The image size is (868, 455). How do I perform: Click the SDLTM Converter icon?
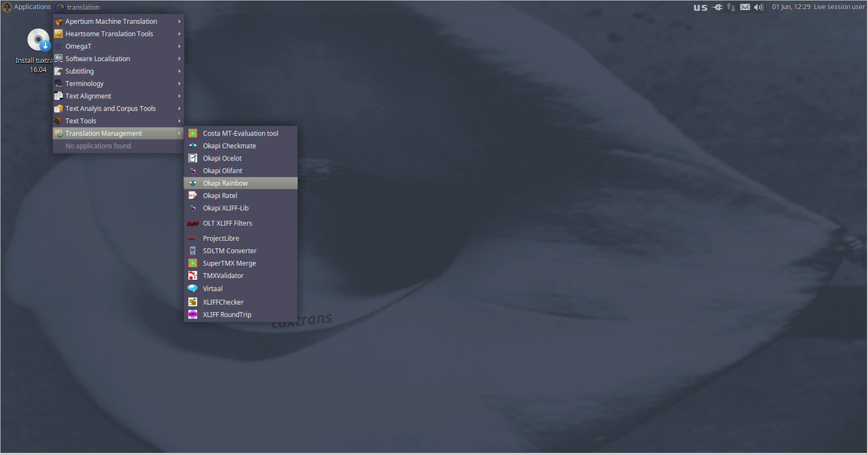(193, 251)
